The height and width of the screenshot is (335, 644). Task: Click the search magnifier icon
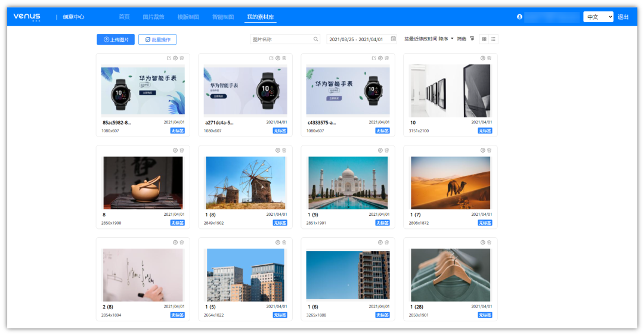[316, 39]
